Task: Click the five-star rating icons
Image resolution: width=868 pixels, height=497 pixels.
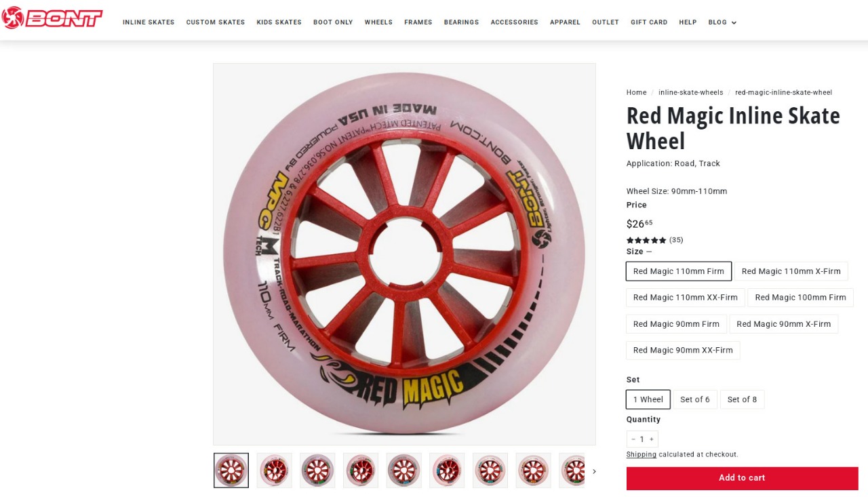Action: [646, 240]
